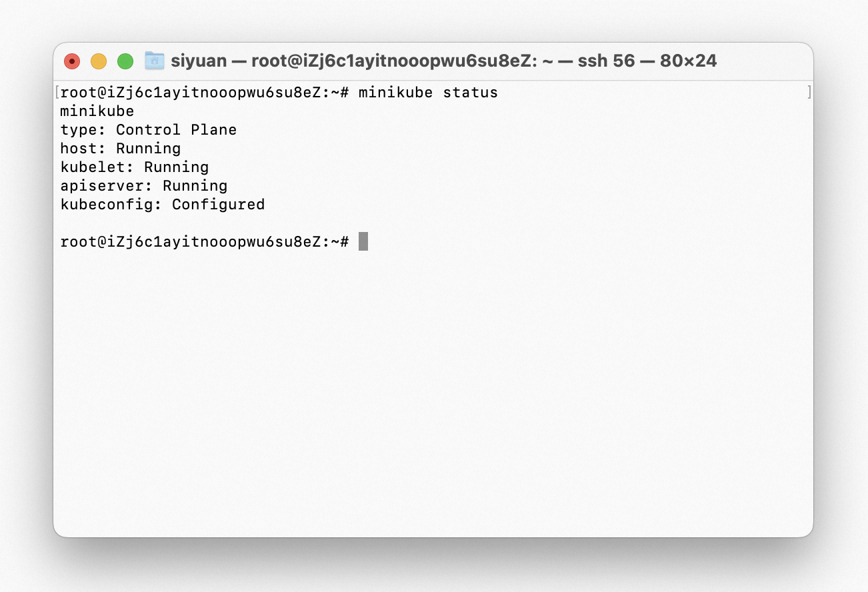Click the 'type: Control Plane' line
The height and width of the screenshot is (592, 868).
[149, 129]
